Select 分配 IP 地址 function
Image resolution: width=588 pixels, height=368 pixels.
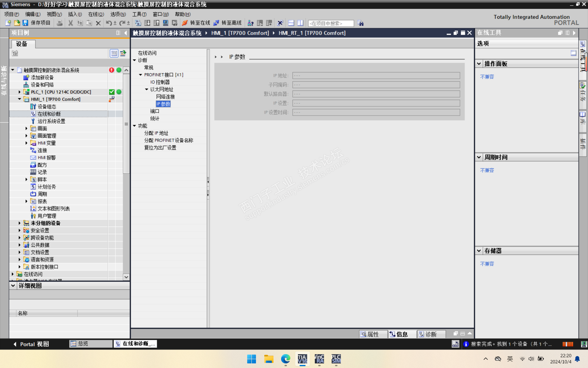(x=156, y=133)
